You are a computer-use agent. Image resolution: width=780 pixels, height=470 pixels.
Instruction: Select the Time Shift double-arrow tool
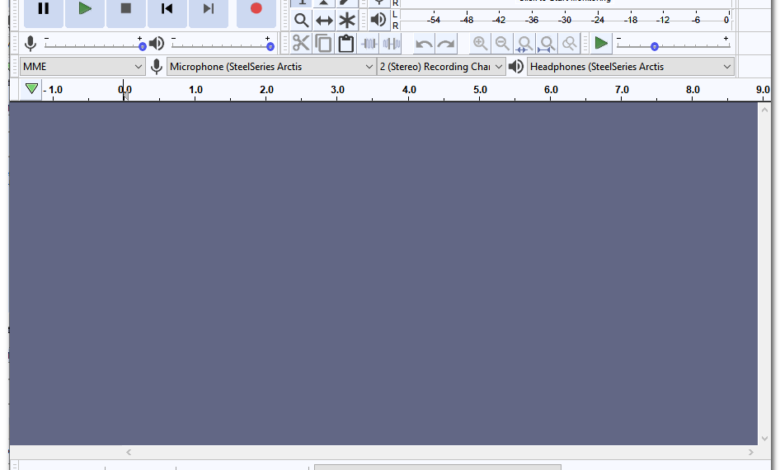pyautogui.click(x=324, y=20)
